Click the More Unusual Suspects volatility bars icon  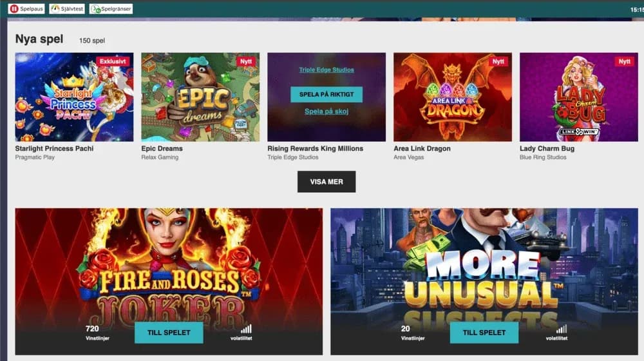[x=562, y=329]
